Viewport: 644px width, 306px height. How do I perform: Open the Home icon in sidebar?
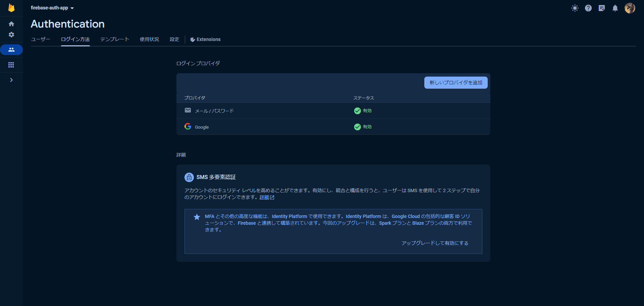tap(11, 24)
